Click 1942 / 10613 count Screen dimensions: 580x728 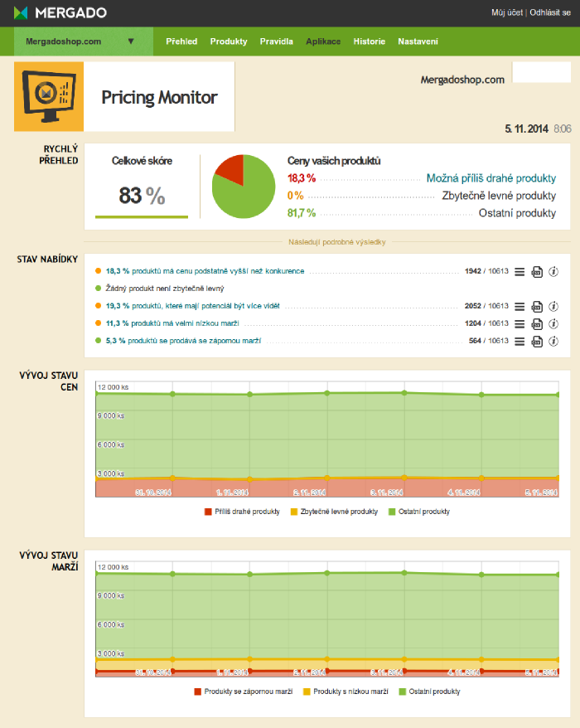pyautogui.click(x=486, y=271)
